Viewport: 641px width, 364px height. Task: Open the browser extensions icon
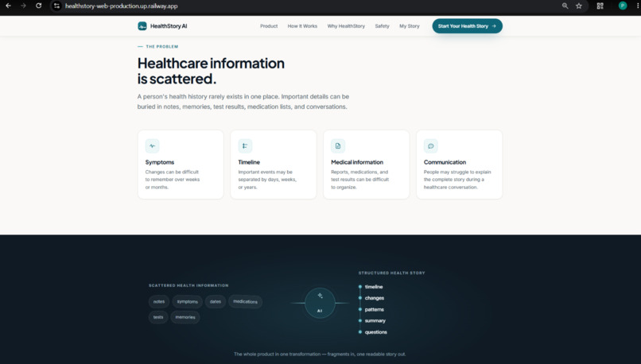[600, 6]
